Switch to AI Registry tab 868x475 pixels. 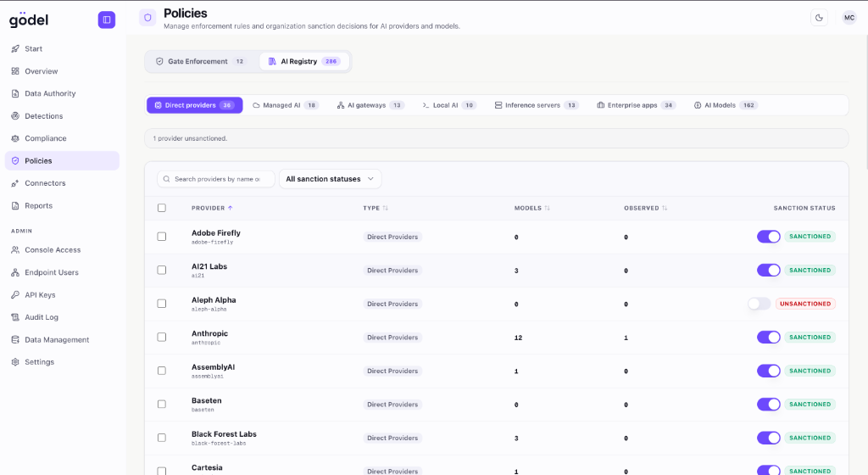[x=304, y=61]
